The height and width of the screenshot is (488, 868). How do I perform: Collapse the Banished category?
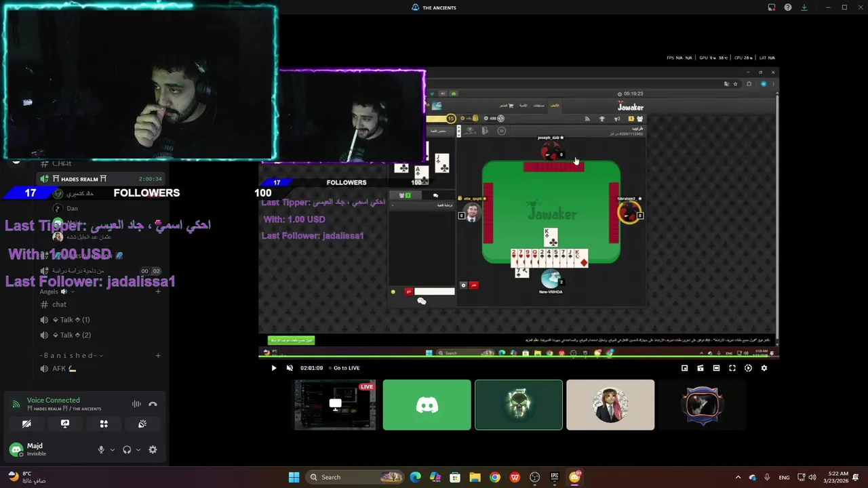click(71, 355)
